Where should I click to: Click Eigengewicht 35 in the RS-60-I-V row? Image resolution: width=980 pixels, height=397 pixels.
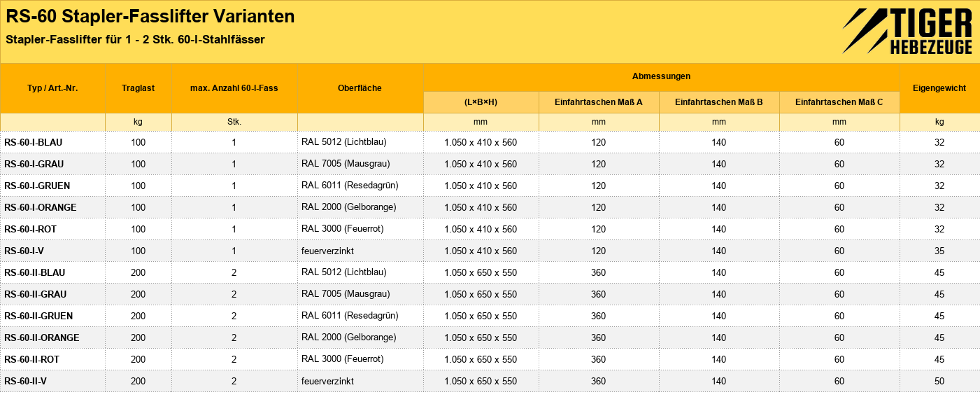939,251
